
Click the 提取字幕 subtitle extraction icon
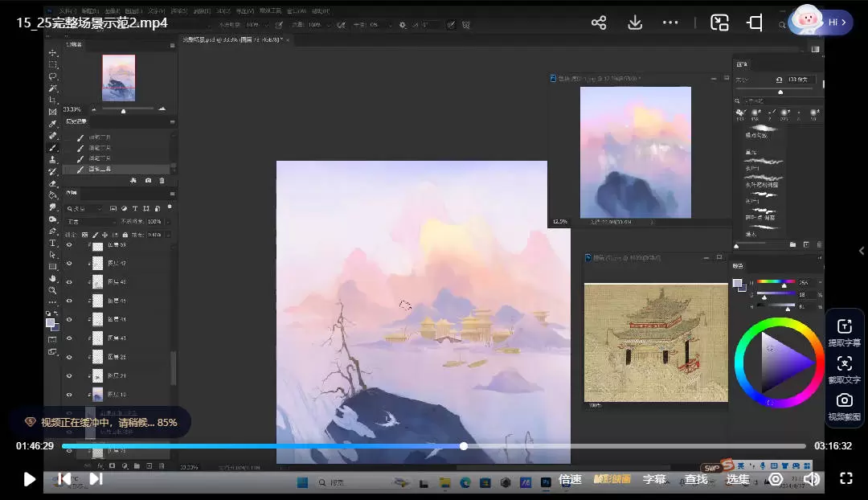pyautogui.click(x=844, y=326)
